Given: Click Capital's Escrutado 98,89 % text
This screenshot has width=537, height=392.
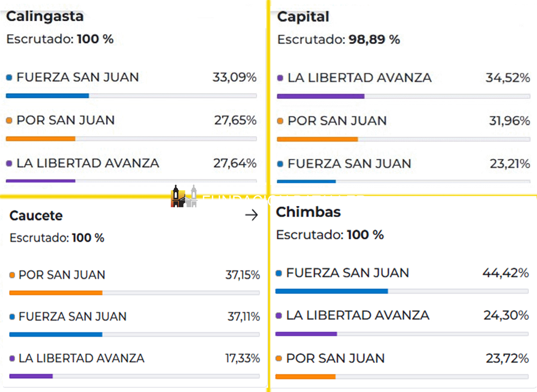Looking at the screenshot, I should [x=338, y=40].
